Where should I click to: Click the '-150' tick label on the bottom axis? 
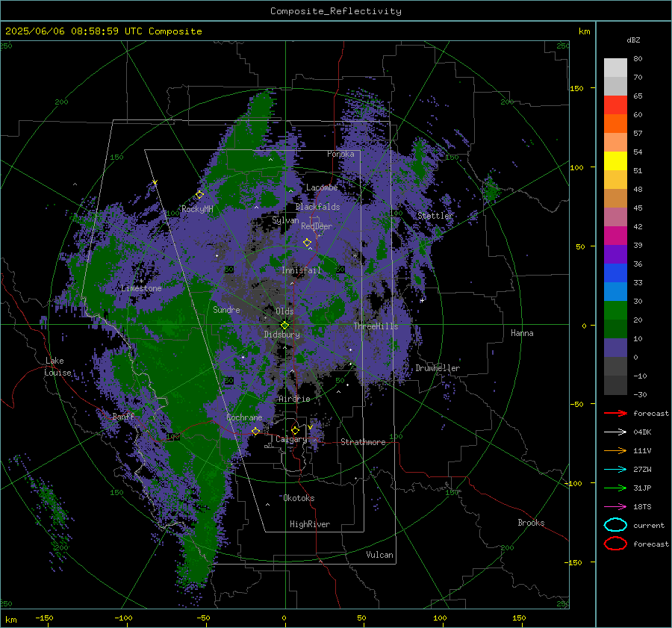(44, 618)
